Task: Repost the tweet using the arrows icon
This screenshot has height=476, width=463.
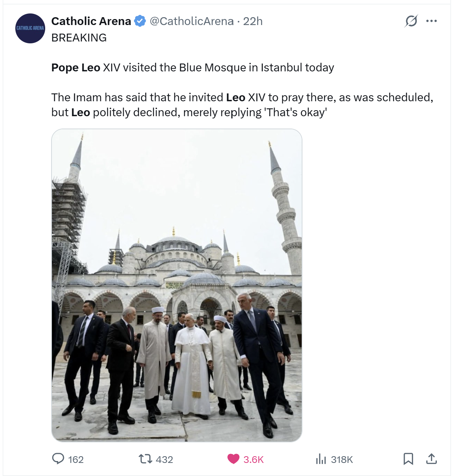Action: [x=145, y=459]
